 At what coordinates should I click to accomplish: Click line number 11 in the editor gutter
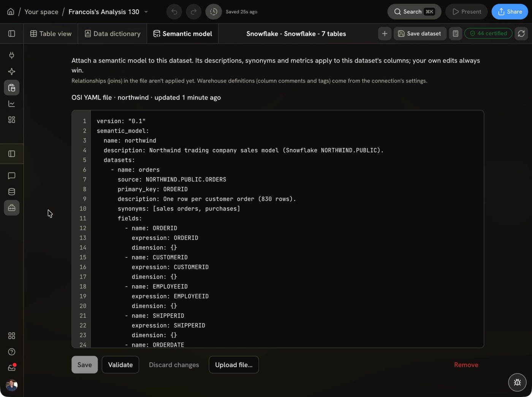[x=83, y=218]
